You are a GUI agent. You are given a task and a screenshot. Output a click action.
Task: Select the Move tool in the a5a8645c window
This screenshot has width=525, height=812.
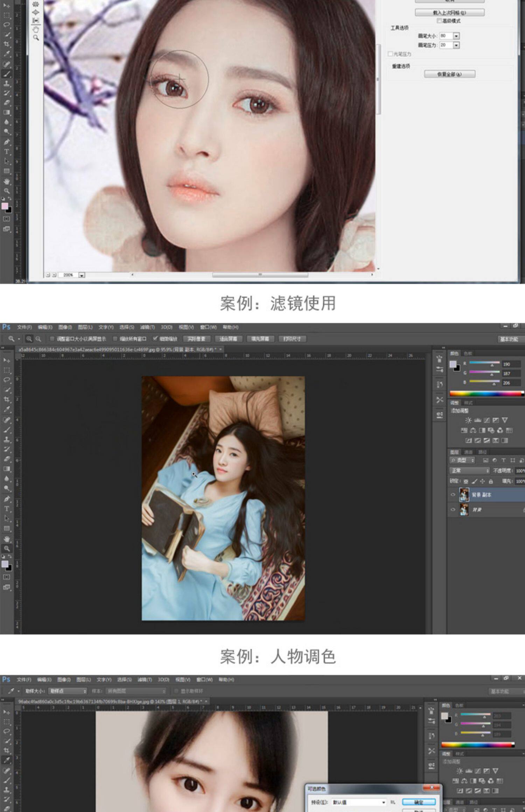pyautogui.click(x=7, y=360)
